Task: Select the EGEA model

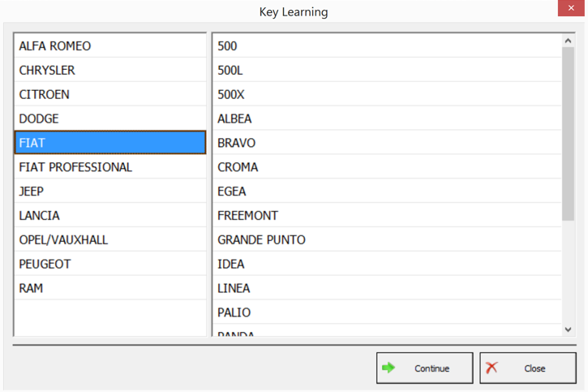Action: click(387, 191)
